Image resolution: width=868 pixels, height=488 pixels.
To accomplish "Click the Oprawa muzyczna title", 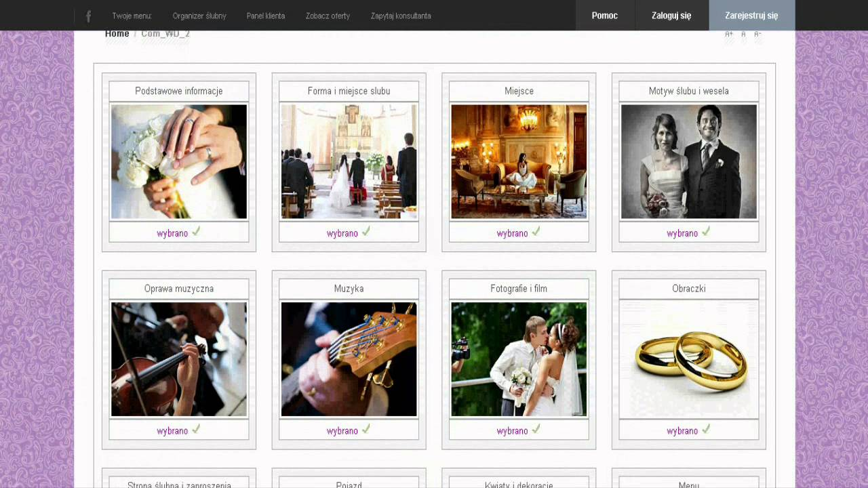I will pos(179,289).
